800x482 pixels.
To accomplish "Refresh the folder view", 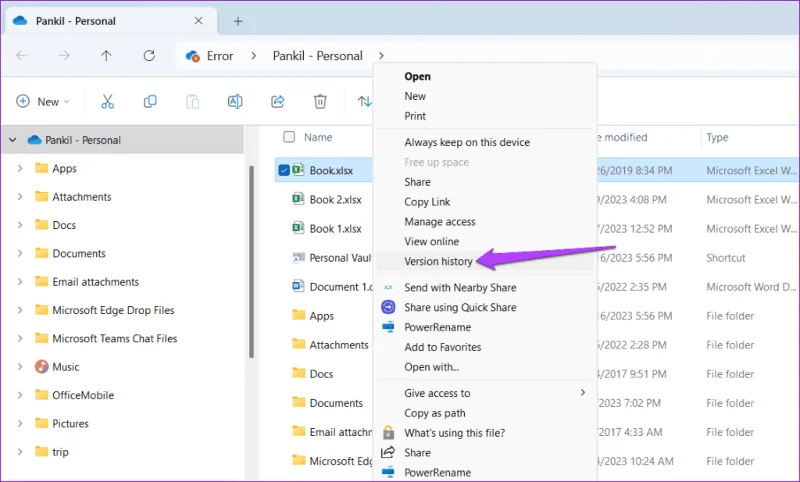I will 149,56.
